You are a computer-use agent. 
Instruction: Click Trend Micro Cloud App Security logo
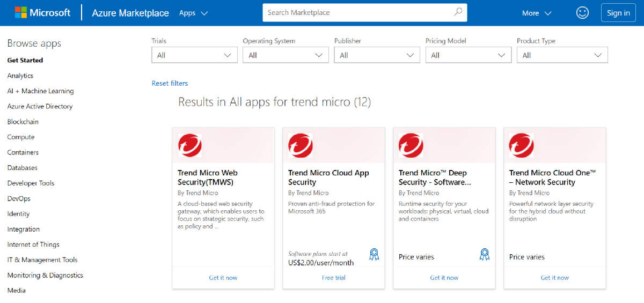pos(301,145)
